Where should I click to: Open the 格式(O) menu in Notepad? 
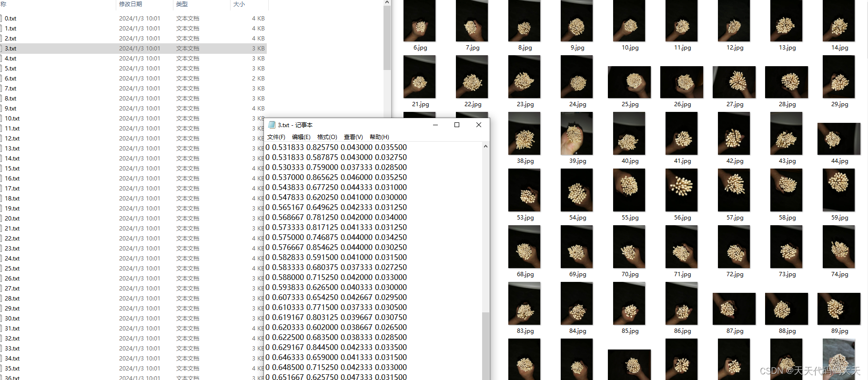tap(327, 137)
